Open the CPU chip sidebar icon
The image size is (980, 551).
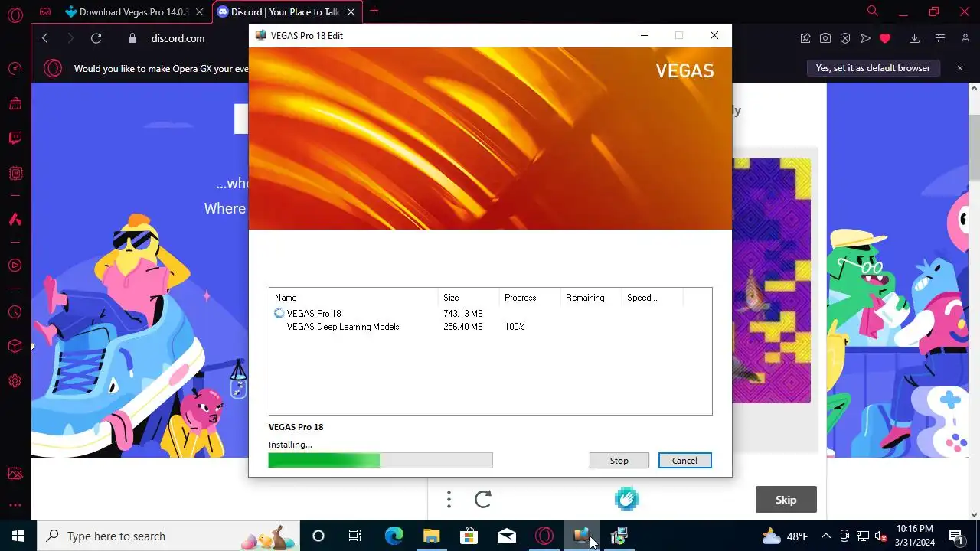point(15,173)
